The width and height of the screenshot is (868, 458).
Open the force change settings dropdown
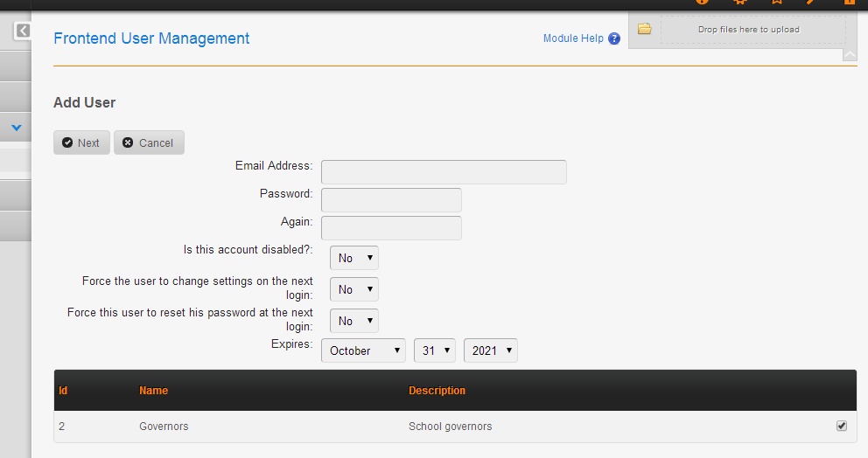[x=354, y=289]
